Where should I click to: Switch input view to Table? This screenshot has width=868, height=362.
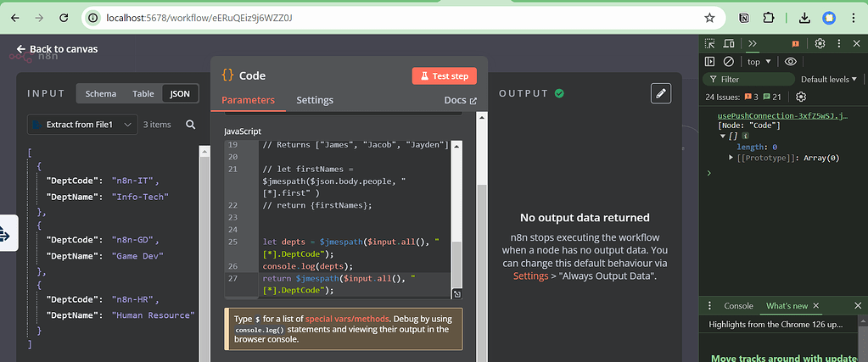(x=143, y=94)
